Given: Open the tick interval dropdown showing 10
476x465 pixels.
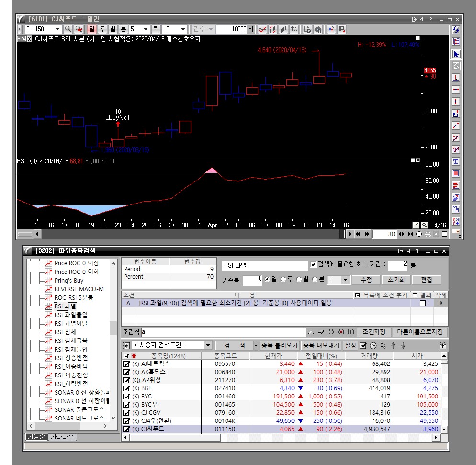Looking at the screenshot, I should 183,29.
